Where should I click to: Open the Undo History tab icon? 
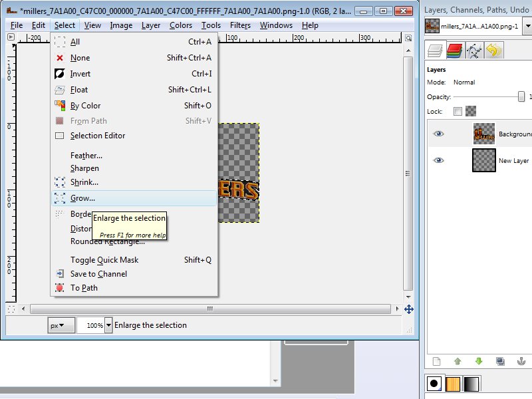[493, 50]
